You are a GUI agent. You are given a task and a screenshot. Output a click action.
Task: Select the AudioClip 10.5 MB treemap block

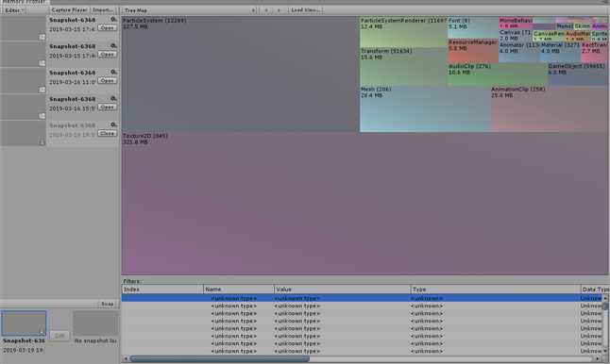(x=498, y=74)
